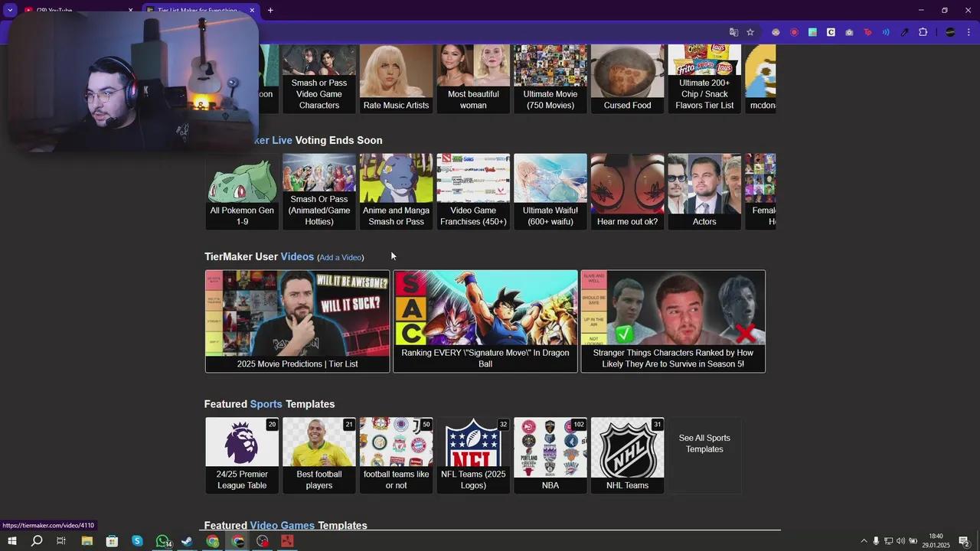Image resolution: width=980 pixels, height=551 pixels.
Task: Open Chrome's three-dot menu
Action: click(969, 32)
